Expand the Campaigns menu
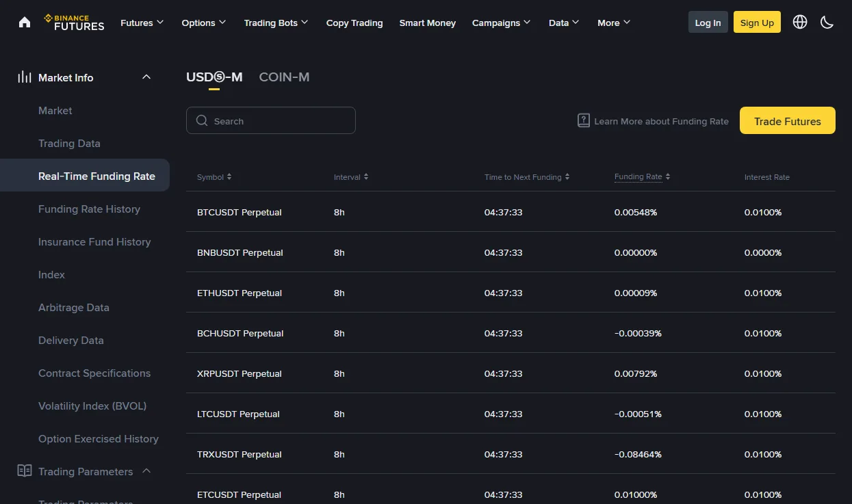The height and width of the screenshot is (504, 852). click(x=502, y=23)
